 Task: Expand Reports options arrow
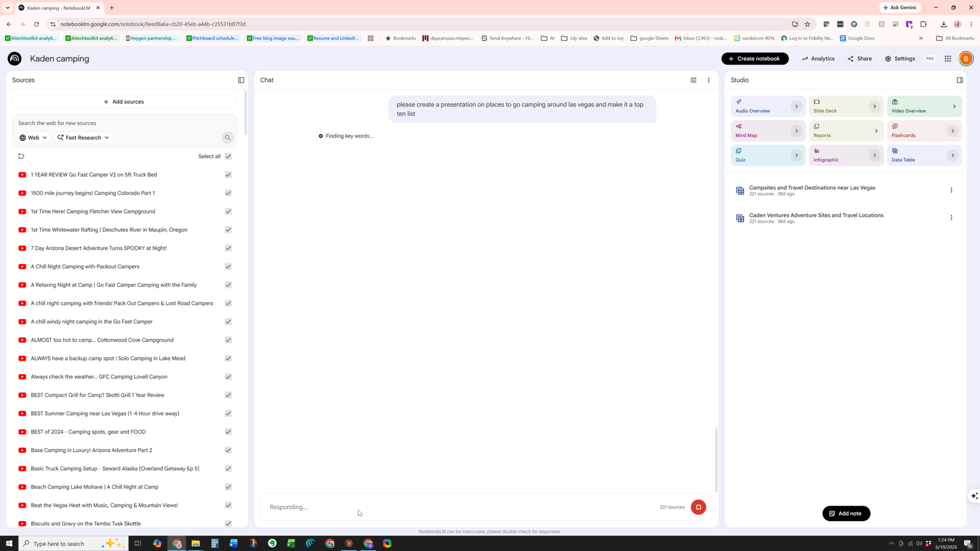point(876,131)
